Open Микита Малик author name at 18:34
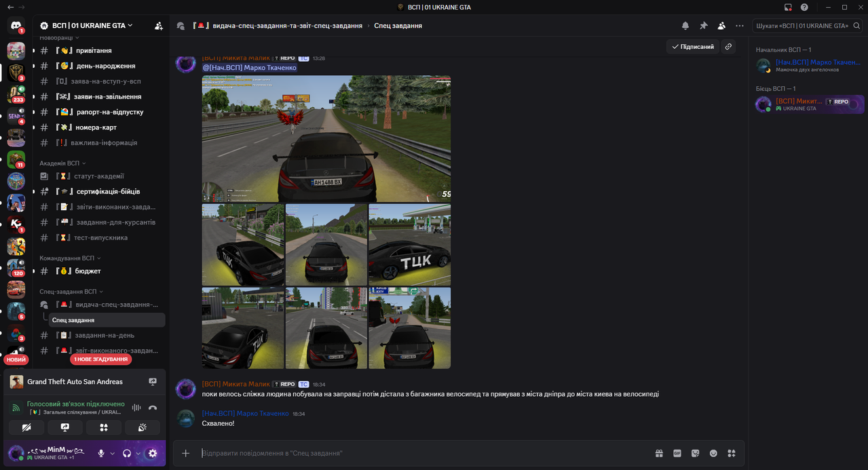This screenshot has width=868, height=470. pos(236,385)
